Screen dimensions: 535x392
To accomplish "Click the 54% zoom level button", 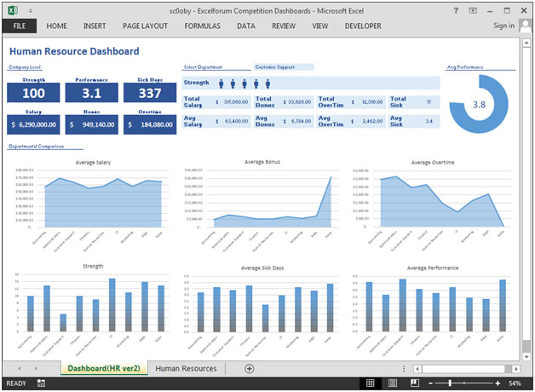I will click(x=515, y=383).
